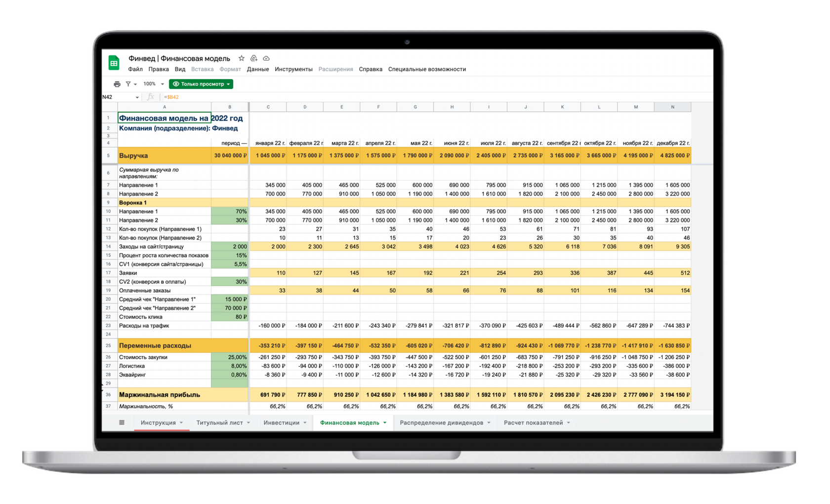The image size is (830, 504).
Task: Open the Расширения menu
Action: pyautogui.click(x=335, y=69)
